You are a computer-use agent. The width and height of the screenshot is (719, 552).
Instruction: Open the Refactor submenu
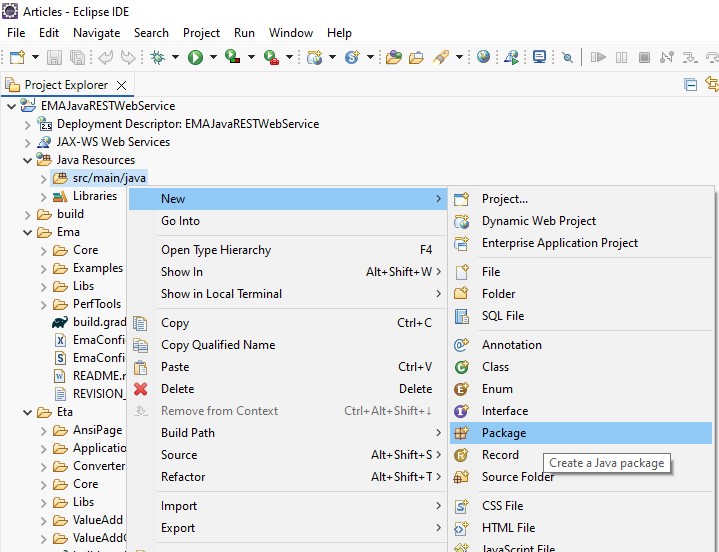coord(288,477)
